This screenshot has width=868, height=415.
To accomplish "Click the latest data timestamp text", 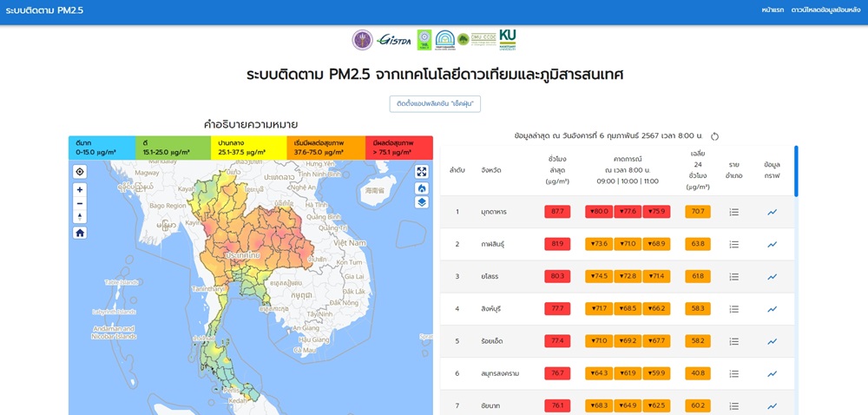I will (x=608, y=135).
